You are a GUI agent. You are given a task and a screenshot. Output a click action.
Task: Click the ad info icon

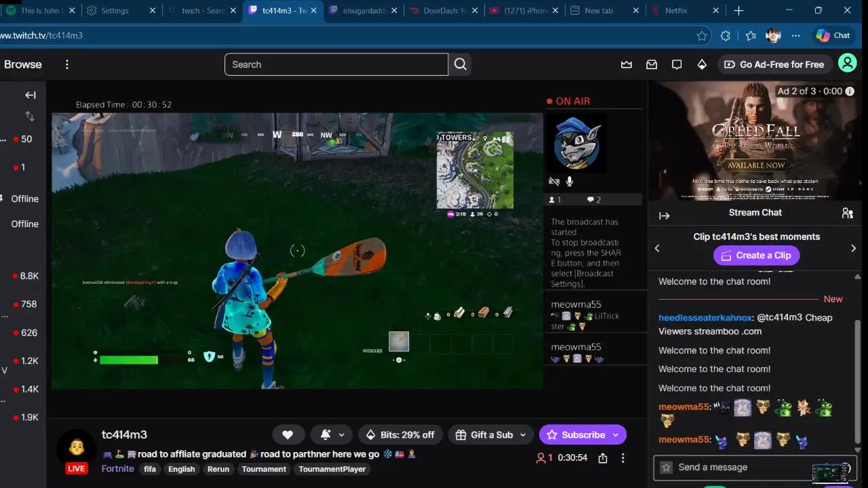pyautogui.click(x=850, y=91)
